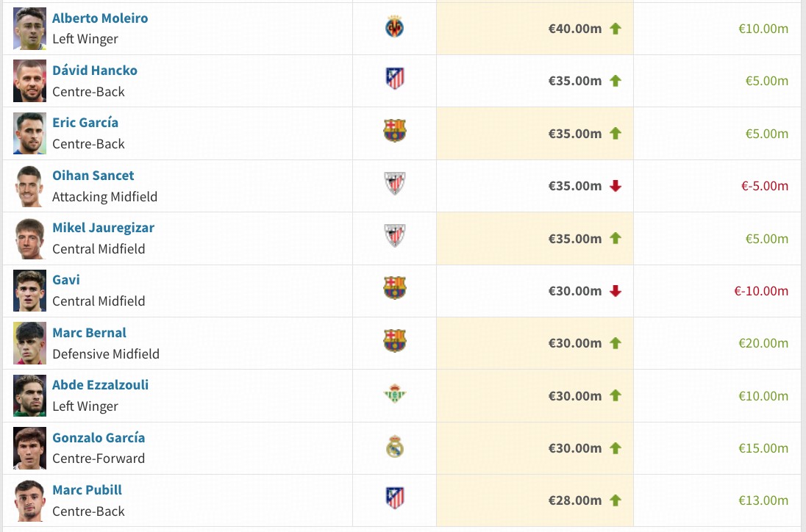Click Villarreal club crest in Moleiro row
This screenshot has width=806, height=532.
point(395,28)
